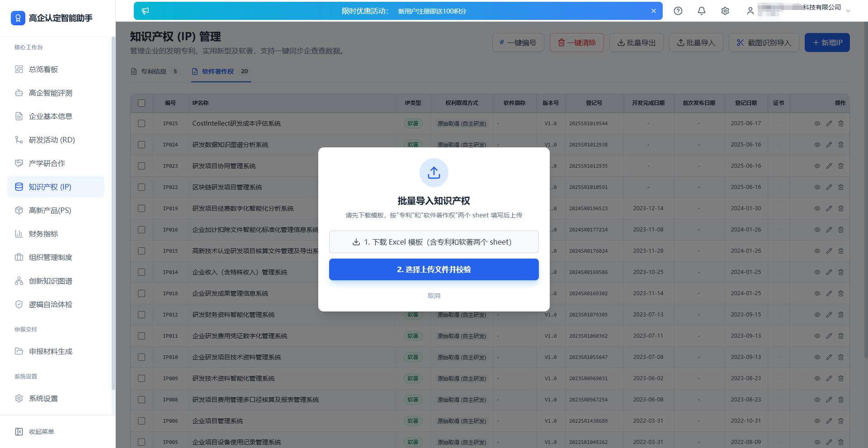Toggle the select-all checkbox in table header
The height and width of the screenshot is (448, 868).
click(142, 103)
